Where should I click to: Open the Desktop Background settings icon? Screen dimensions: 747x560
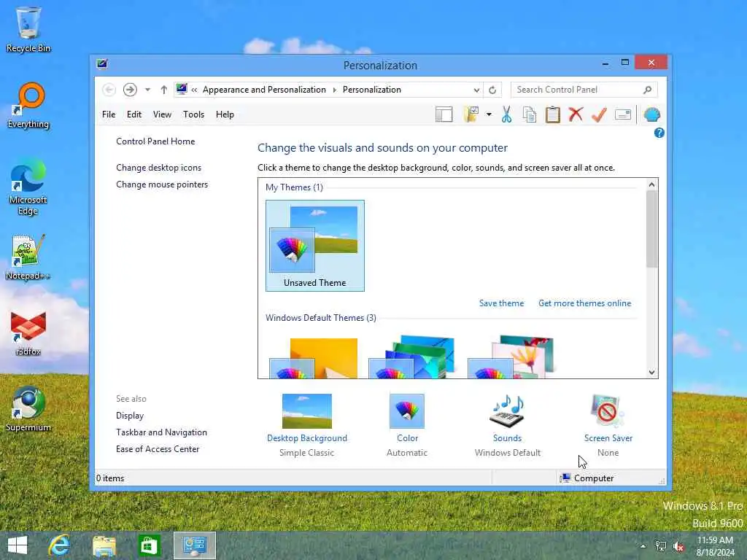[x=307, y=411]
